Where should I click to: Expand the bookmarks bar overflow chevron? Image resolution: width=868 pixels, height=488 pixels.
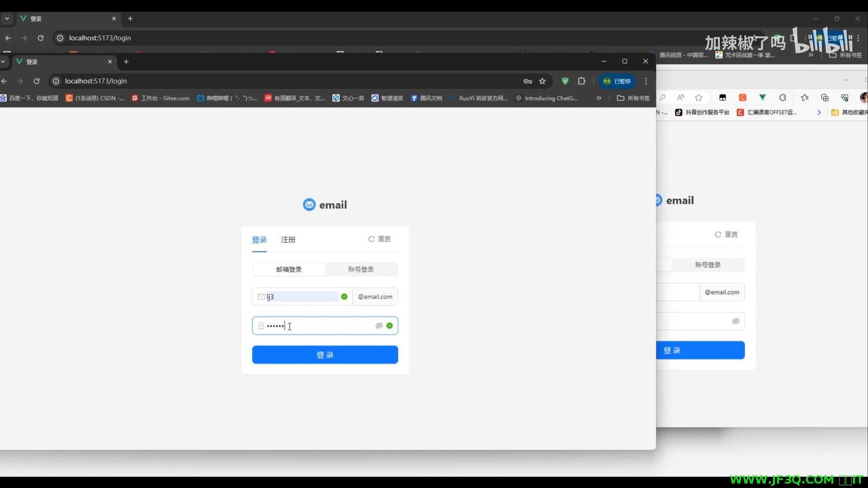599,98
